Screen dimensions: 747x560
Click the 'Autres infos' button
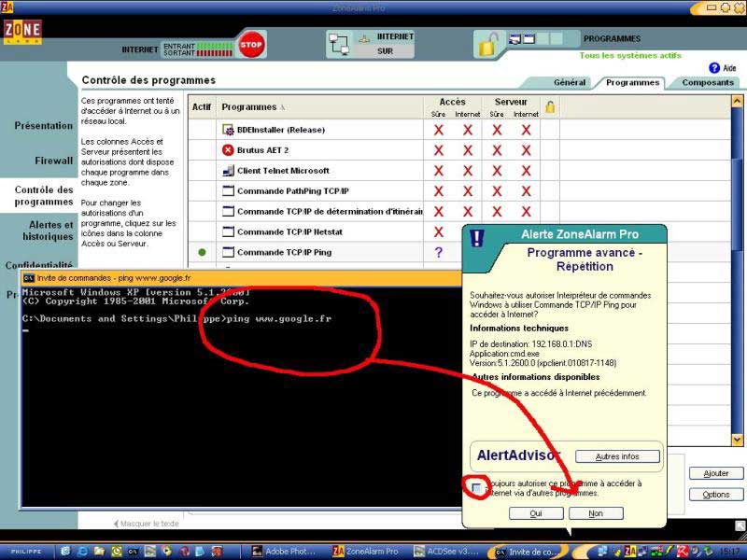(x=617, y=456)
